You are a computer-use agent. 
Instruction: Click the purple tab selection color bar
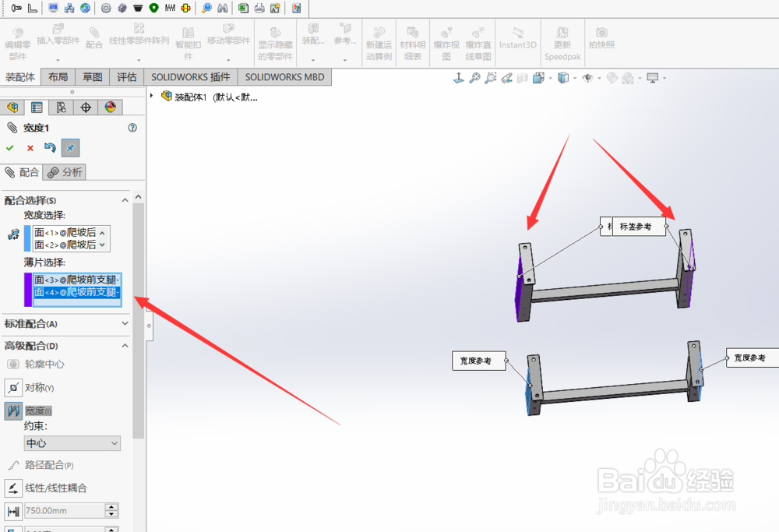point(28,290)
